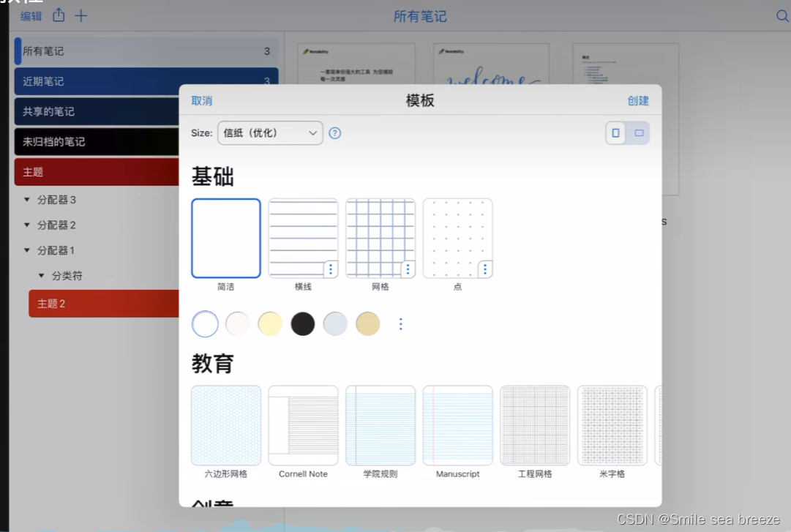Open search with the magnifier icon
This screenshot has width=791, height=532.
point(782,16)
